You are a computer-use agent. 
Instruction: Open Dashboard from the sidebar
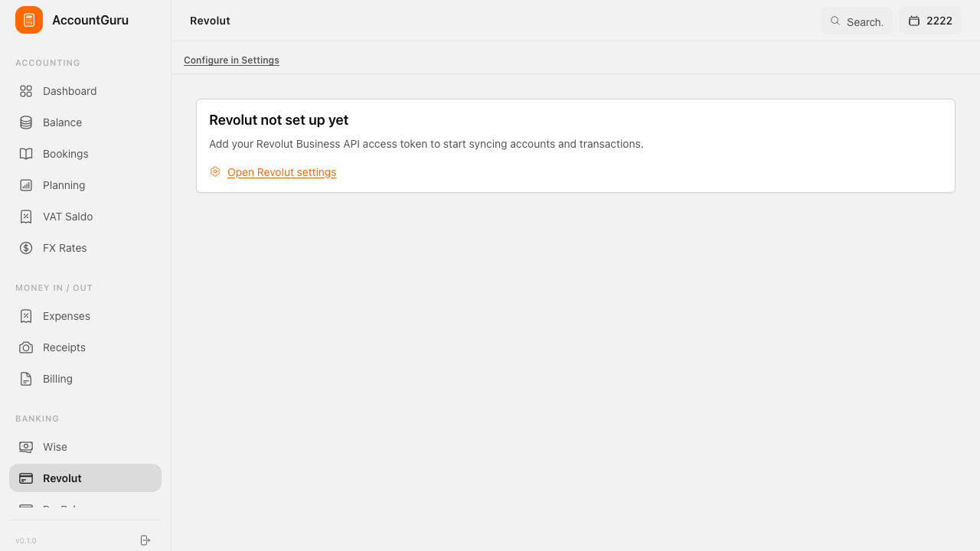(x=85, y=91)
